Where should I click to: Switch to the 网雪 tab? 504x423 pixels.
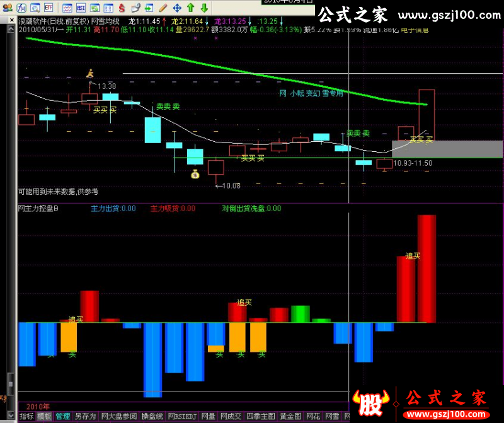pyautogui.click(x=332, y=416)
